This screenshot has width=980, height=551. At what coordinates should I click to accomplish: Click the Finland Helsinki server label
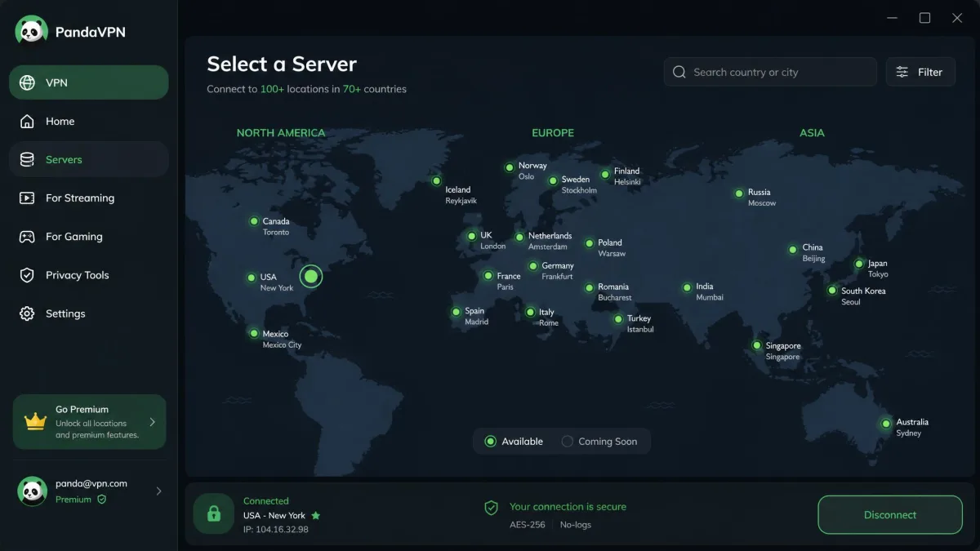(x=627, y=176)
